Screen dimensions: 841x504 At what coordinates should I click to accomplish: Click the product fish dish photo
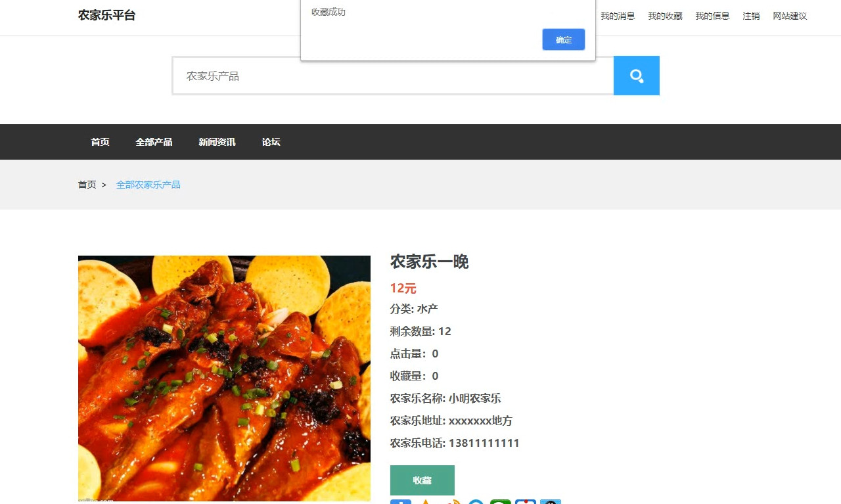click(x=224, y=378)
